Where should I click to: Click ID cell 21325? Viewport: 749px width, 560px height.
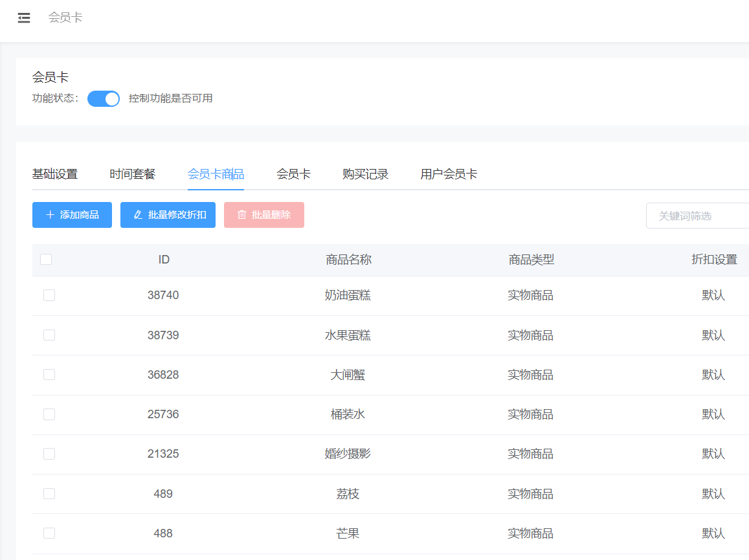[163, 454]
